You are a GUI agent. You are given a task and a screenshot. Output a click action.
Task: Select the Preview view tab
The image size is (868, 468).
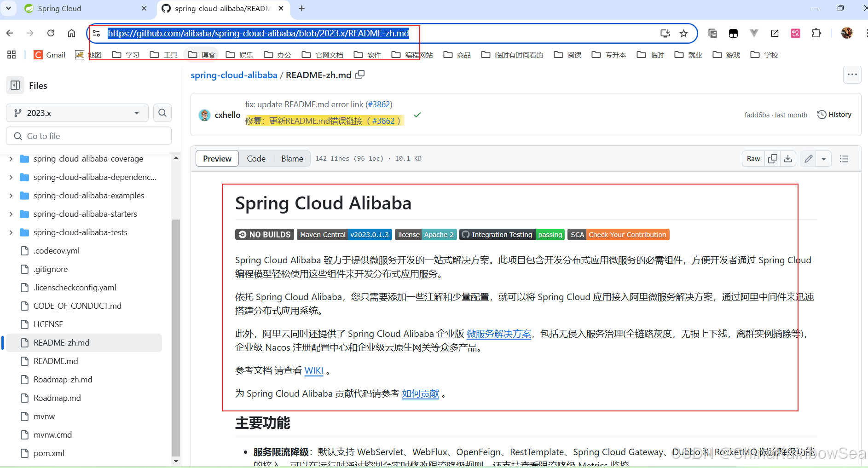pyautogui.click(x=217, y=159)
